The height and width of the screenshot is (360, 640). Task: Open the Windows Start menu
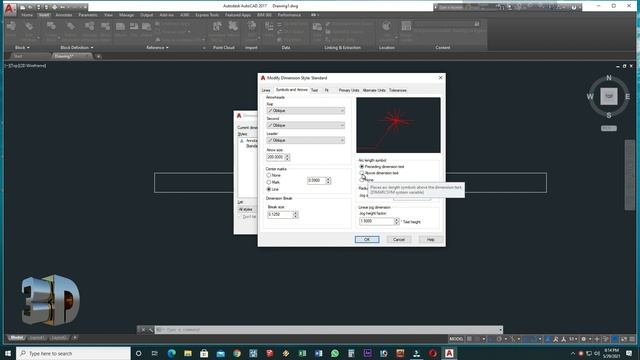point(8,353)
